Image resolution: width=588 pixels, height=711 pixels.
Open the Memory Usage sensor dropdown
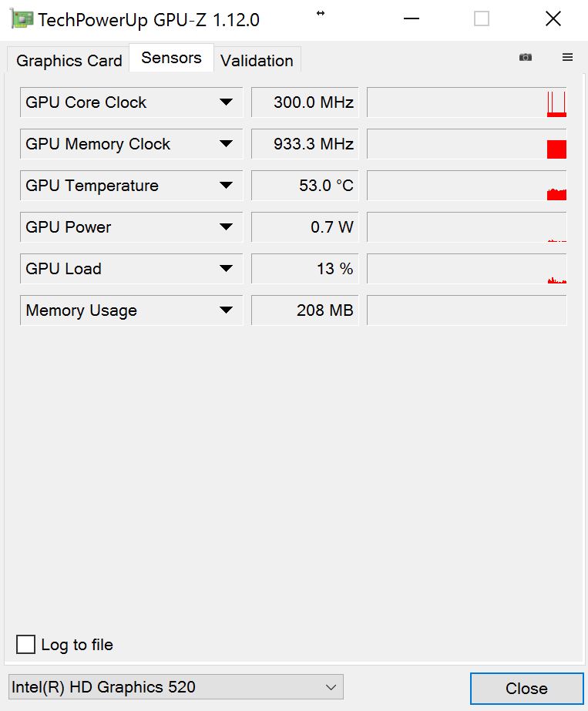click(x=226, y=310)
